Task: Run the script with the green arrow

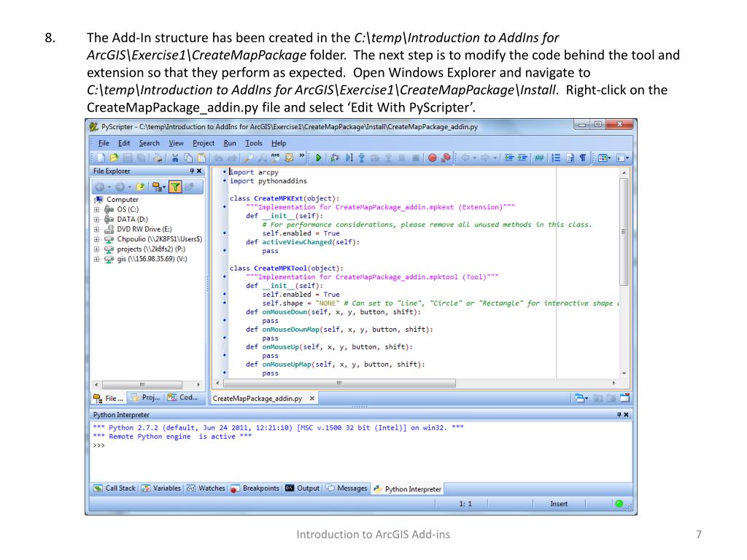Action: (x=319, y=157)
